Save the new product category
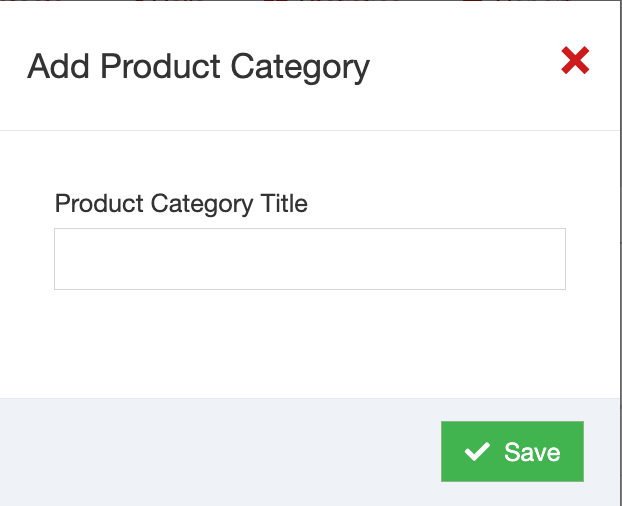The image size is (622, 506). click(512, 452)
